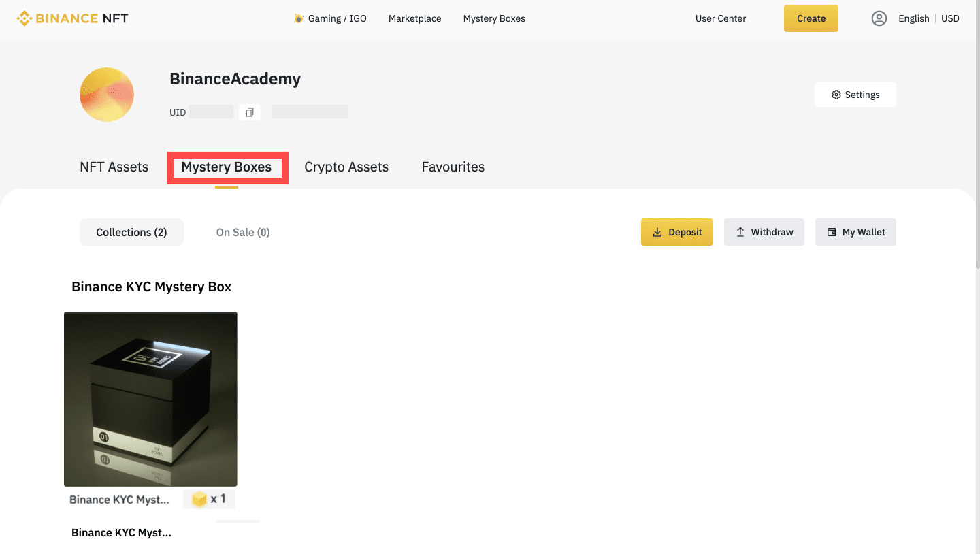Select the Mystery Boxes profile tab
Image resolution: width=980 pixels, height=554 pixels.
tap(227, 167)
